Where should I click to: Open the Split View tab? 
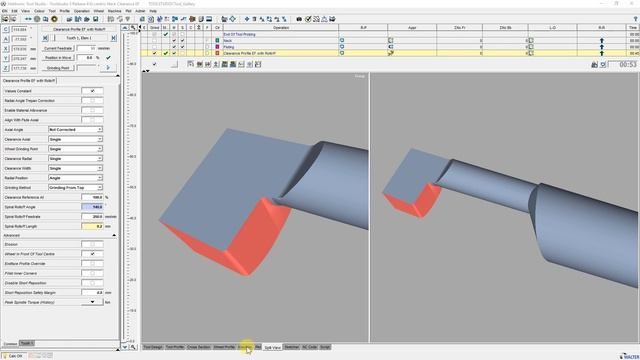(x=272, y=347)
